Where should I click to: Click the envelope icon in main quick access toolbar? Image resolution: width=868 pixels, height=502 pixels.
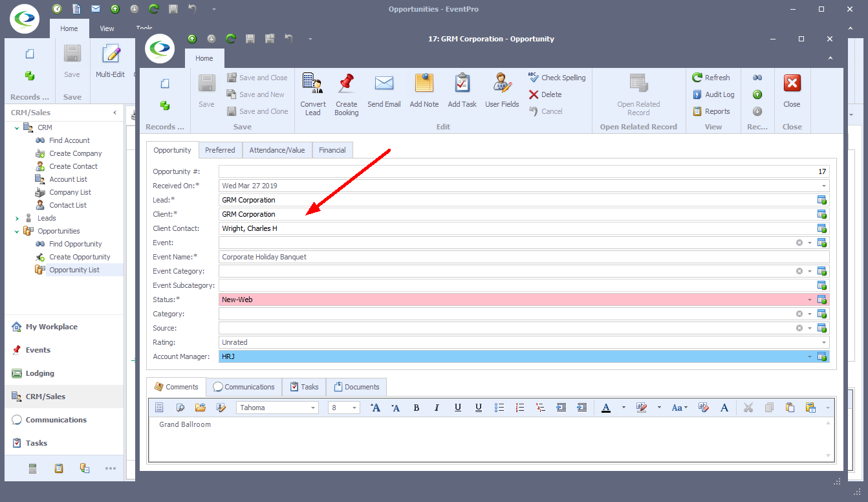[x=96, y=9]
